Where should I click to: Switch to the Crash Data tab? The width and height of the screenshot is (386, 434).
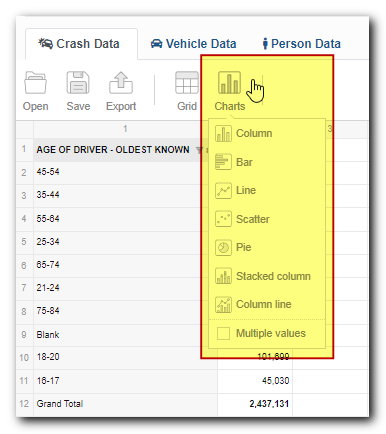[79, 44]
